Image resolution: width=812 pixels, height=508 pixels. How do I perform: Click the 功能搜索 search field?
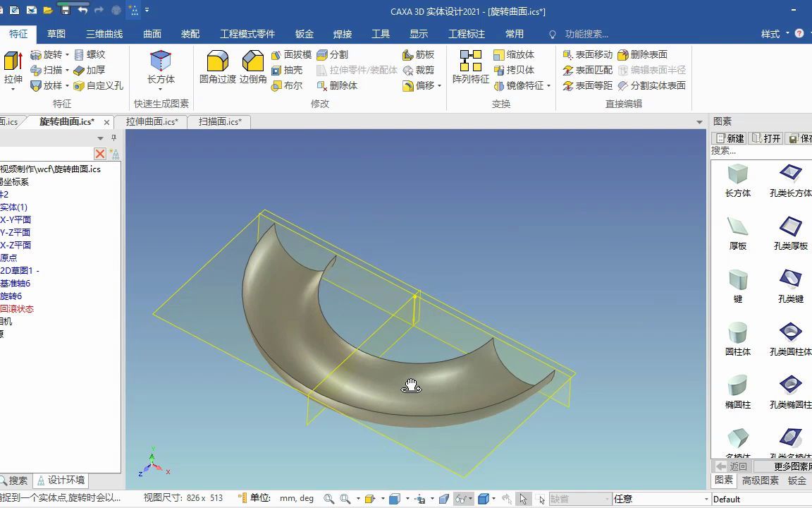click(x=586, y=34)
